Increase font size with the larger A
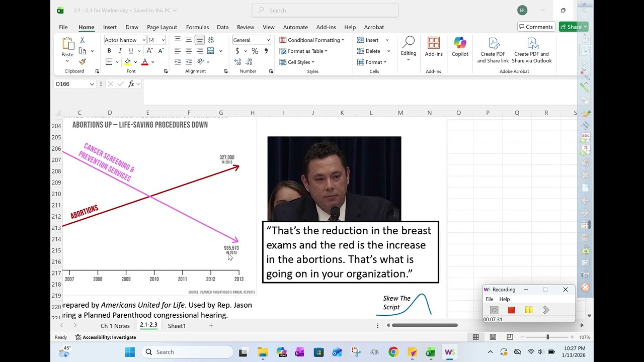644x362 pixels. (x=149, y=51)
